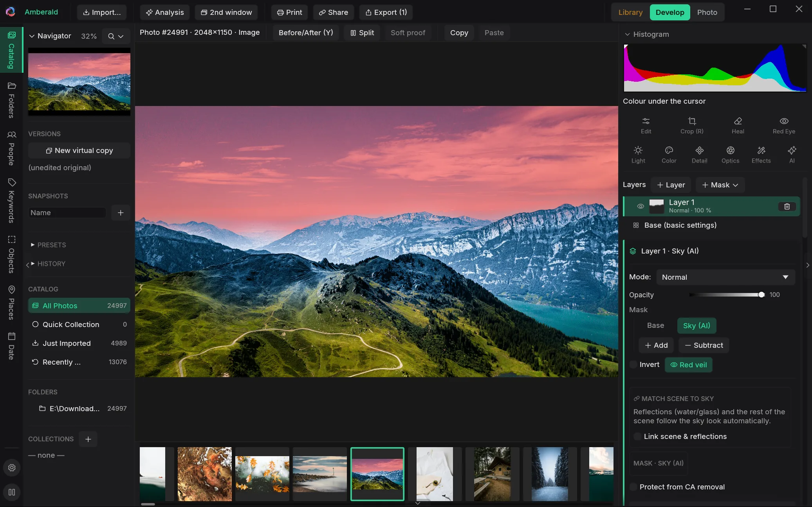Activate the Red Eye tool
This screenshot has width=812, height=507.
784,125
